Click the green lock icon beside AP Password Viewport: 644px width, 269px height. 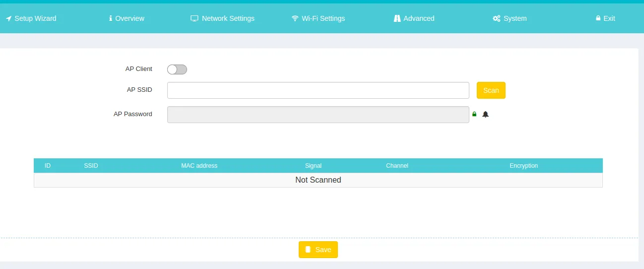point(474,114)
